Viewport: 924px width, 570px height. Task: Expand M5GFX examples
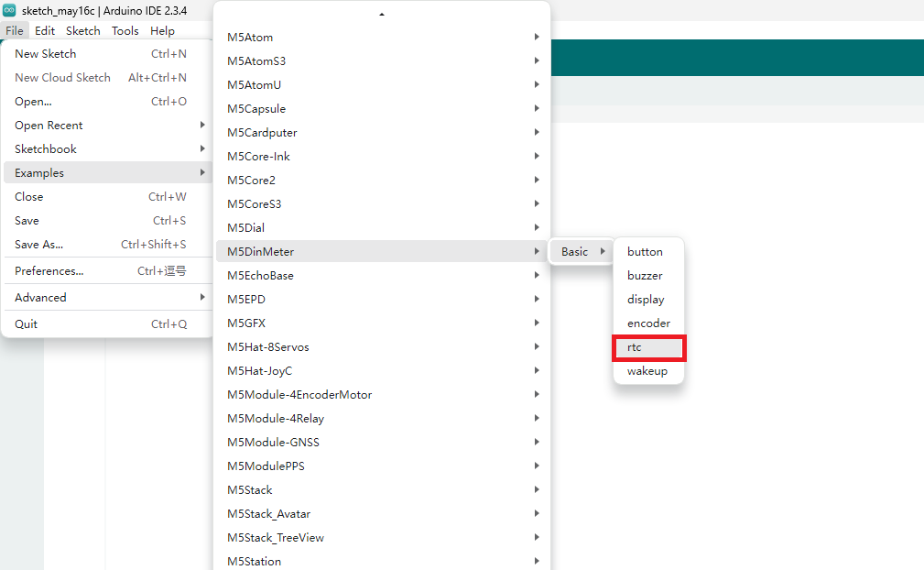pos(382,323)
